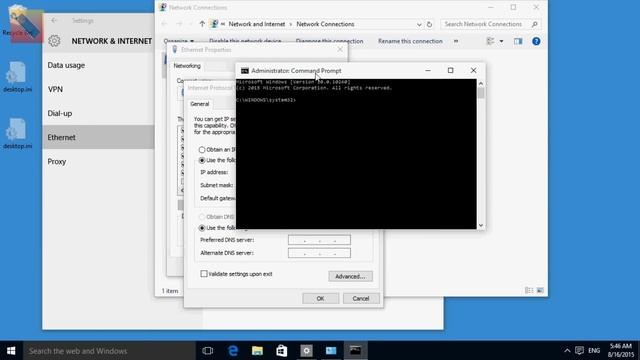Select Use the following IP address

click(x=202, y=160)
